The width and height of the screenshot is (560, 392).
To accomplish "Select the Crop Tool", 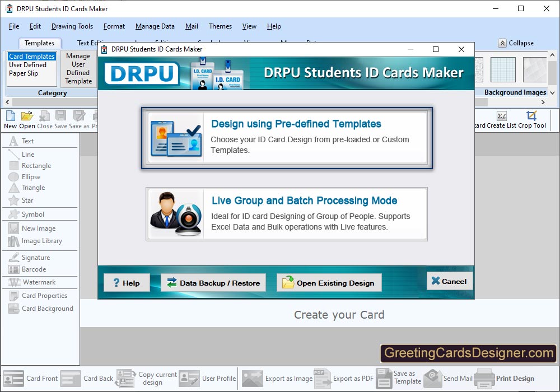I will [x=532, y=120].
